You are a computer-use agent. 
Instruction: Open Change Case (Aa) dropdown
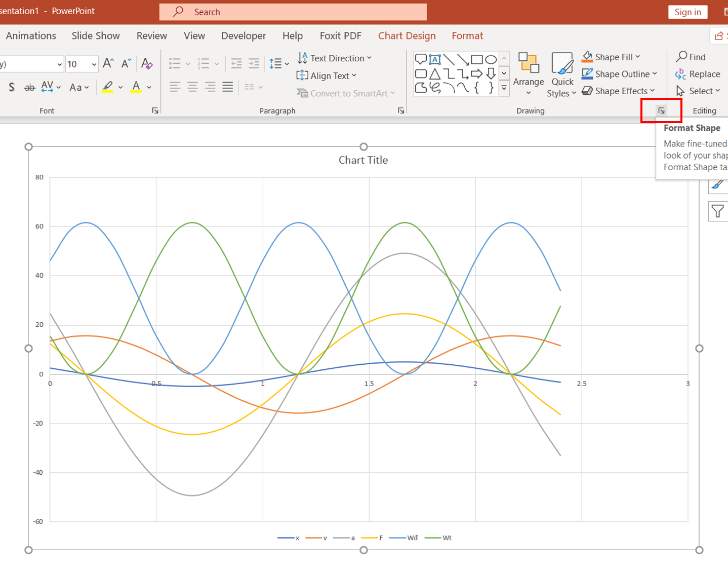(x=79, y=87)
